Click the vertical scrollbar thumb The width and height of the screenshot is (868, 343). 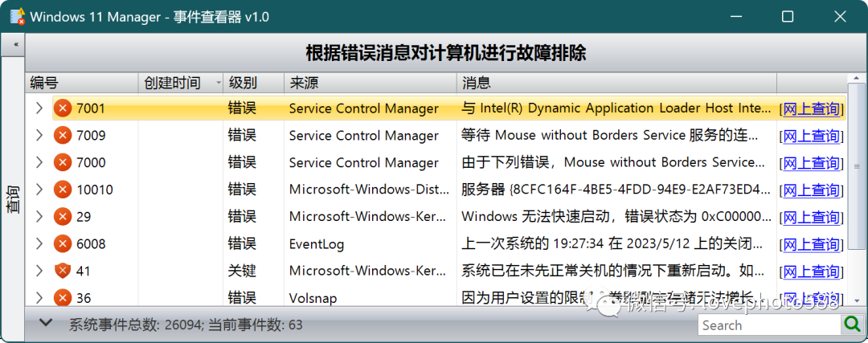pyautogui.click(x=856, y=166)
